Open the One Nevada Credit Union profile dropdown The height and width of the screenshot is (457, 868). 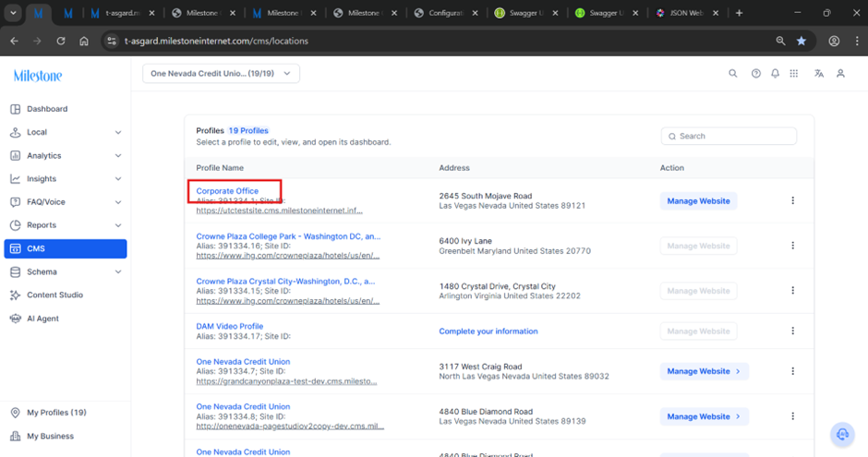pyautogui.click(x=221, y=74)
